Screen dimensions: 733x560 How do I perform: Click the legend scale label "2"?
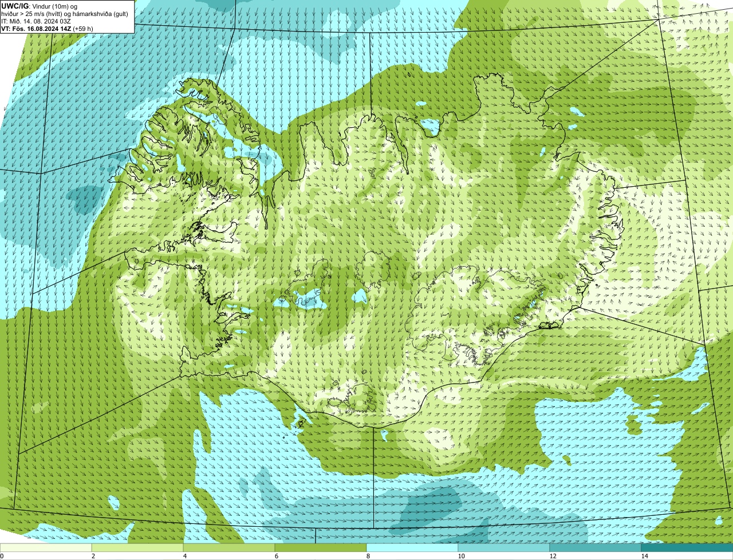[x=93, y=556]
